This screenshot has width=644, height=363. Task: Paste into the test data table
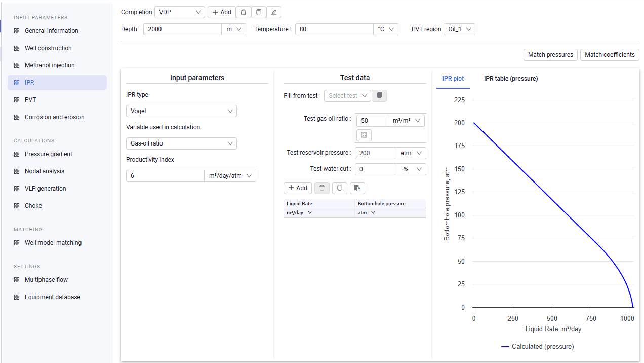click(x=357, y=188)
